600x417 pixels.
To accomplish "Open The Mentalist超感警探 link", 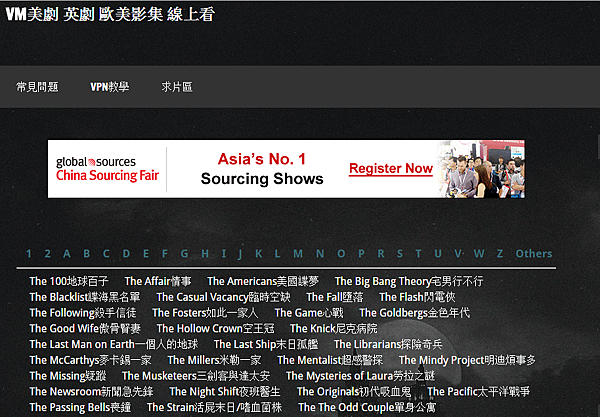I will pyautogui.click(x=330, y=360).
